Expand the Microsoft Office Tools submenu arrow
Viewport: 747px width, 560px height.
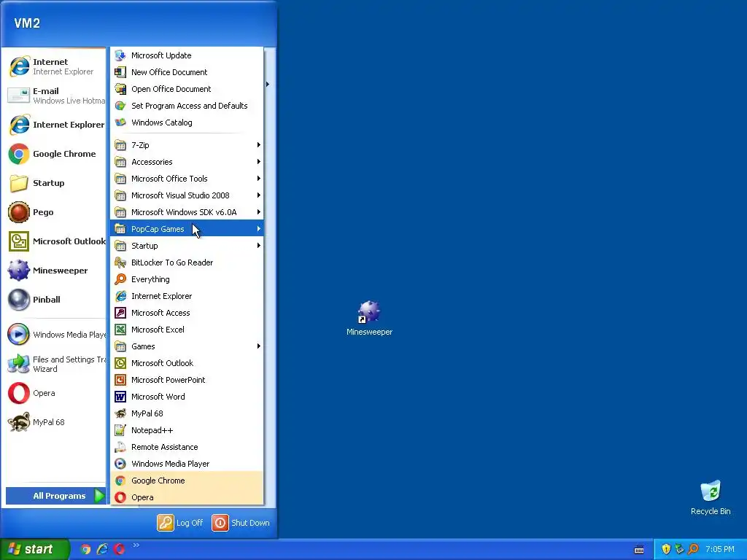[x=259, y=179]
